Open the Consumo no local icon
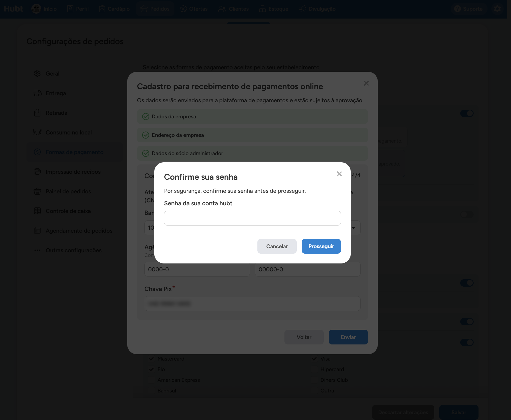 coord(37,132)
